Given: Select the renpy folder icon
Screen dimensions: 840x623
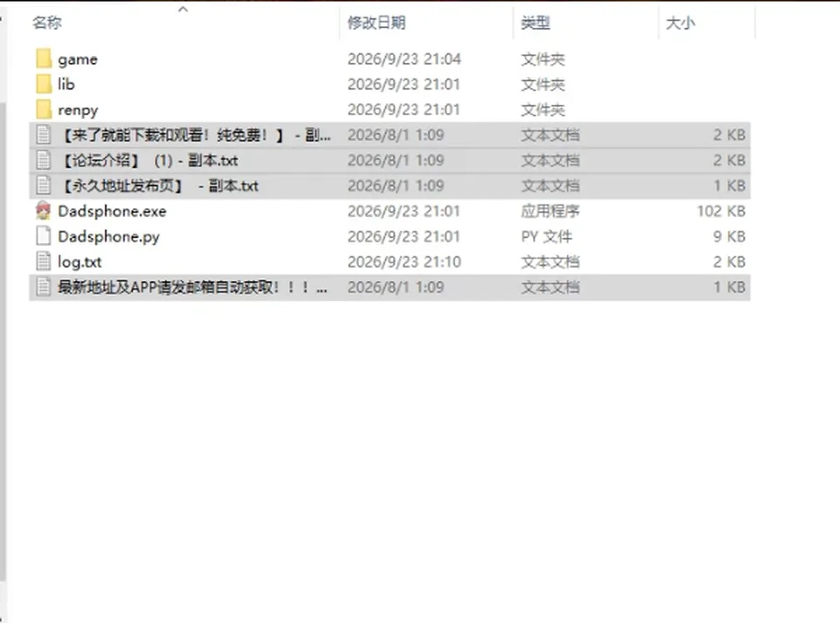Looking at the screenshot, I should (44, 109).
